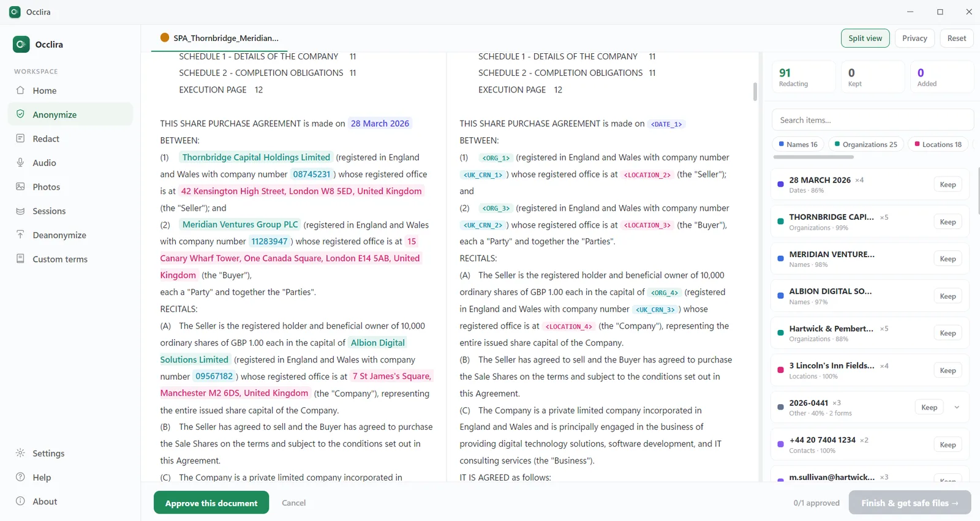Image resolution: width=980 pixels, height=521 pixels.
Task: Reset all redaction changes
Action: 956,38
